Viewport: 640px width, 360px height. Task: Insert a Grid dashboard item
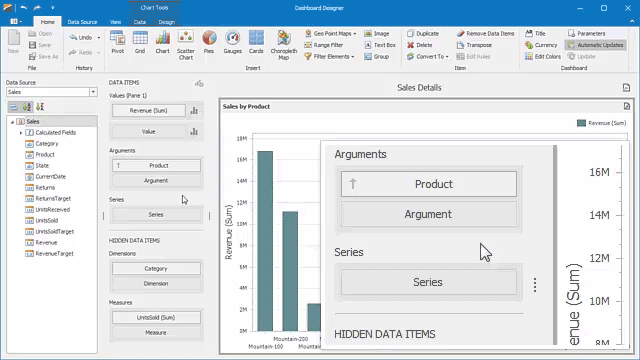pyautogui.click(x=140, y=42)
